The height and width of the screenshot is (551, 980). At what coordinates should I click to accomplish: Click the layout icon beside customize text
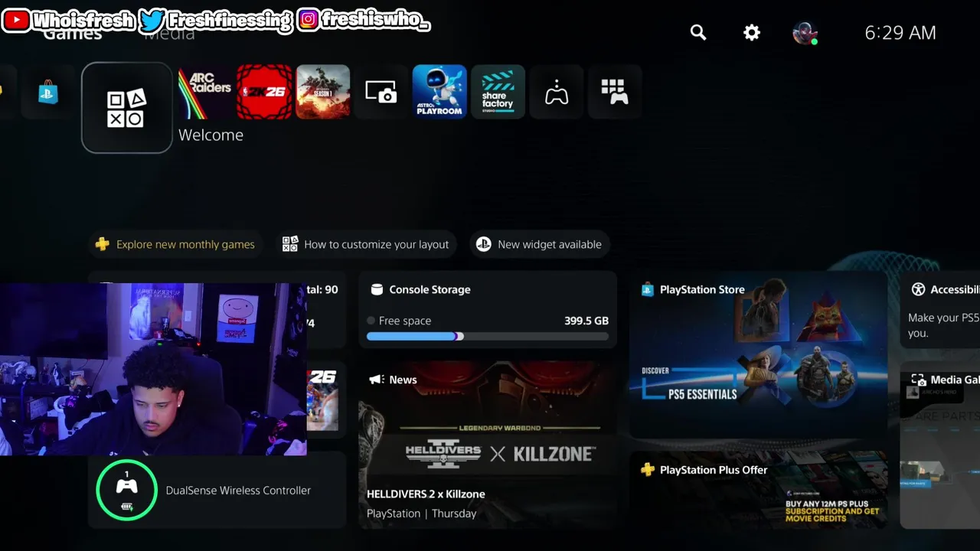[x=289, y=244]
